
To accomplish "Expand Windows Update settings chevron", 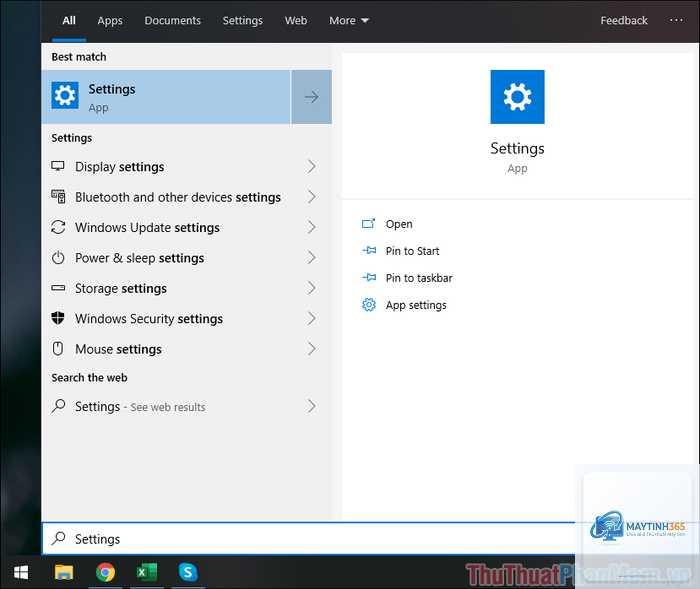I will [x=312, y=227].
